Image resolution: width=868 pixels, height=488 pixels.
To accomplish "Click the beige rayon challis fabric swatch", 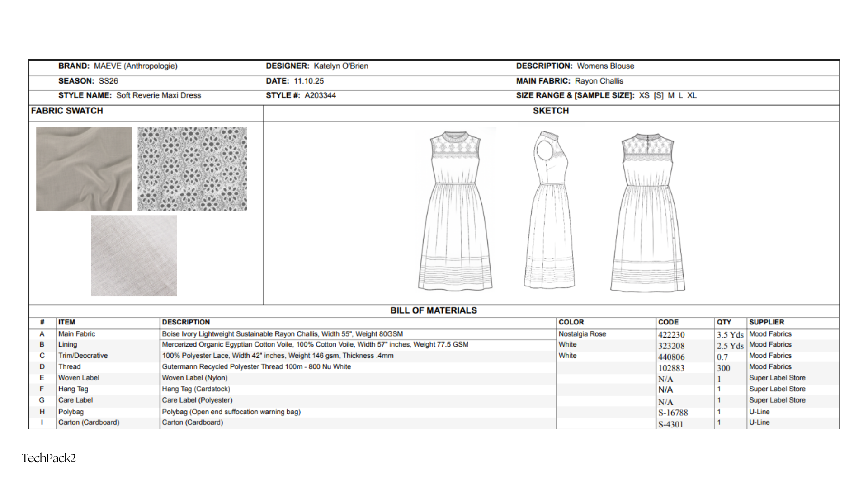I will 84,169.
